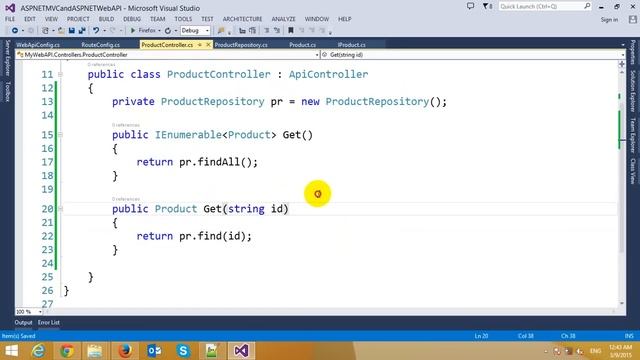The height and width of the screenshot is (360, 640).
Task: Toggle the pin on the ProductController.cs tab
Action: (200, 45)
